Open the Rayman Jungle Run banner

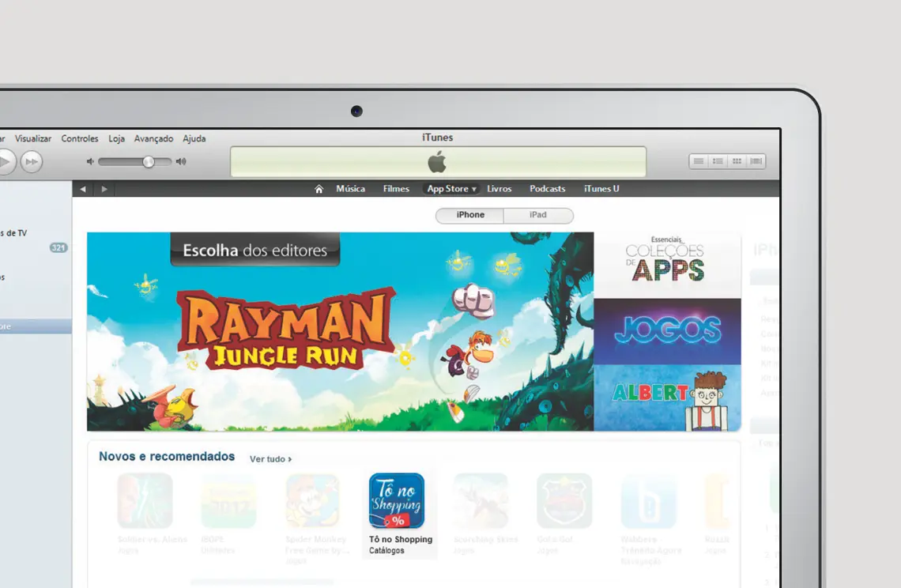click(x=340, y=332)
